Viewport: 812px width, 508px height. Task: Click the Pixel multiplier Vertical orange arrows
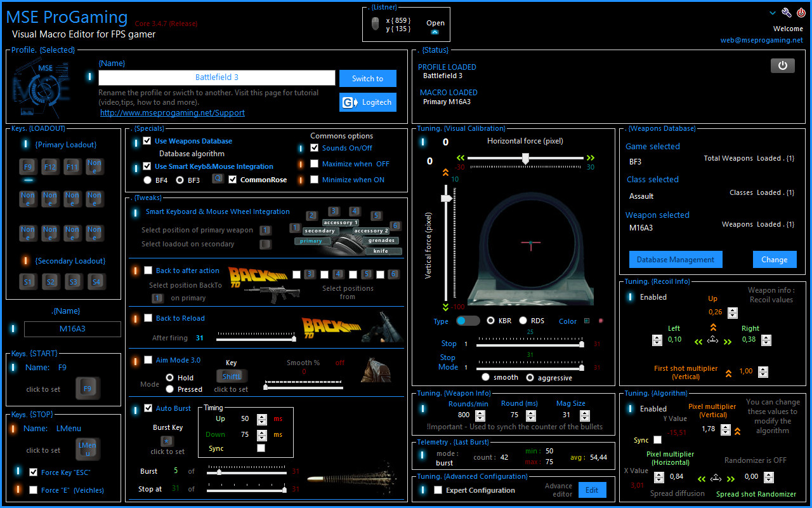coord(737,431)
